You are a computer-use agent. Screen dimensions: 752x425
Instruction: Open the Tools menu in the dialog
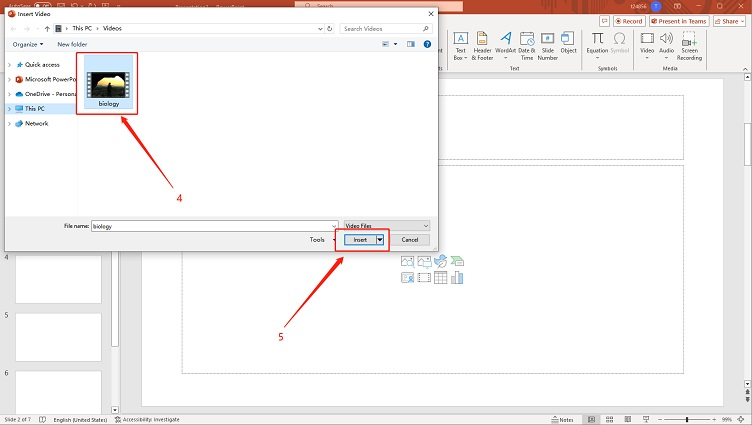tap(319, 240)
